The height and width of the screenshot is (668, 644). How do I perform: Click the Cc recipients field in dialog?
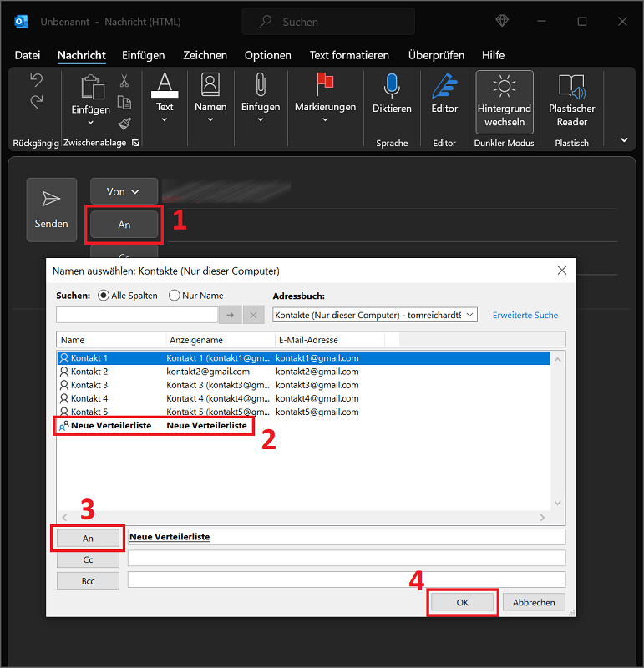point(347,558)
